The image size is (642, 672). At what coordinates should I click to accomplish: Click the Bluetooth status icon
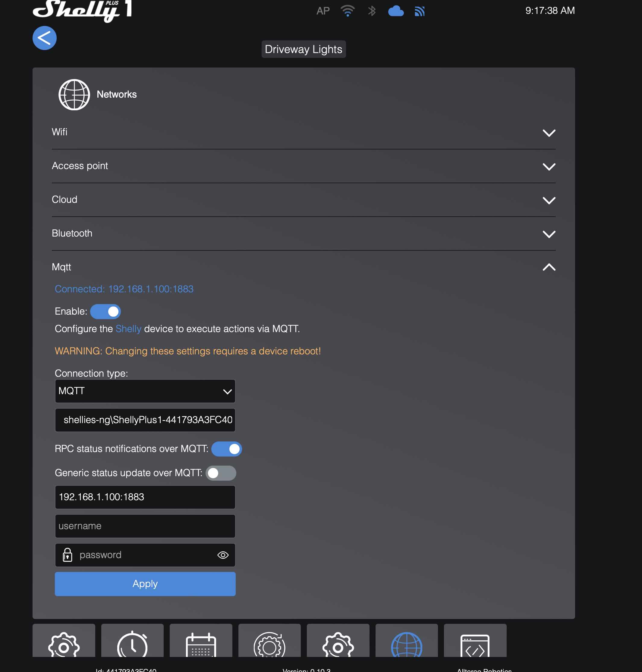click(372, 11)
